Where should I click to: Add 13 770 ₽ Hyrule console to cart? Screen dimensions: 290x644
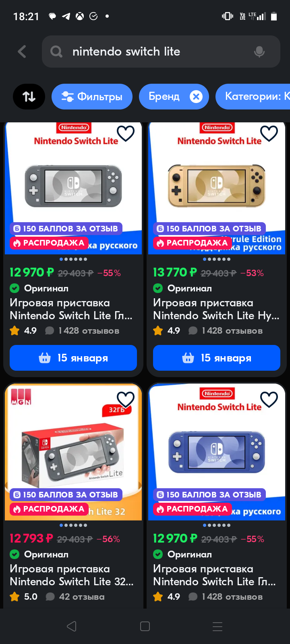coord(217,358)
